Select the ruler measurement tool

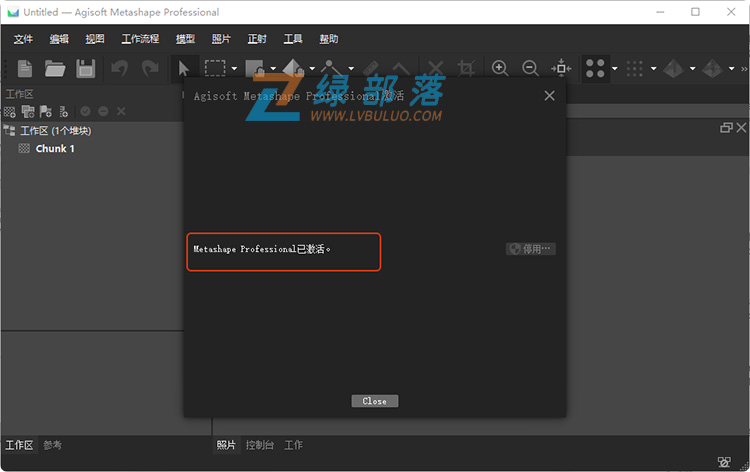click(x=371, y=68)
